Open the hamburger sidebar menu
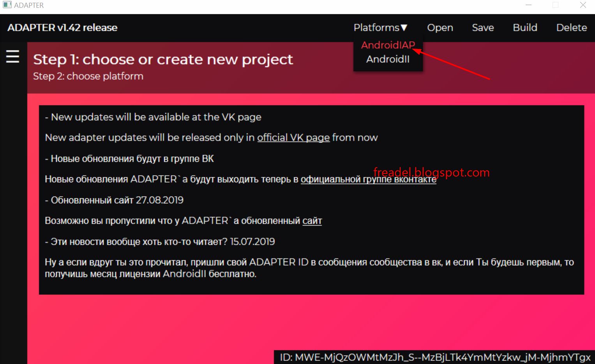Viewport: 595px width, 364px height. coord(12,57)
